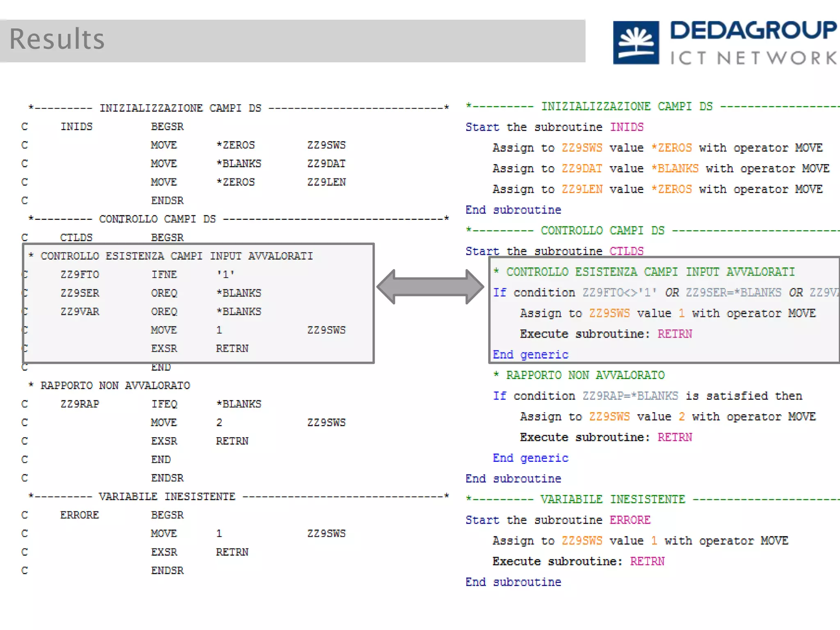This screenshot has height=630, width=840.
Task: Click the magenta INIDS subroutine name
Action: point(626,127)
